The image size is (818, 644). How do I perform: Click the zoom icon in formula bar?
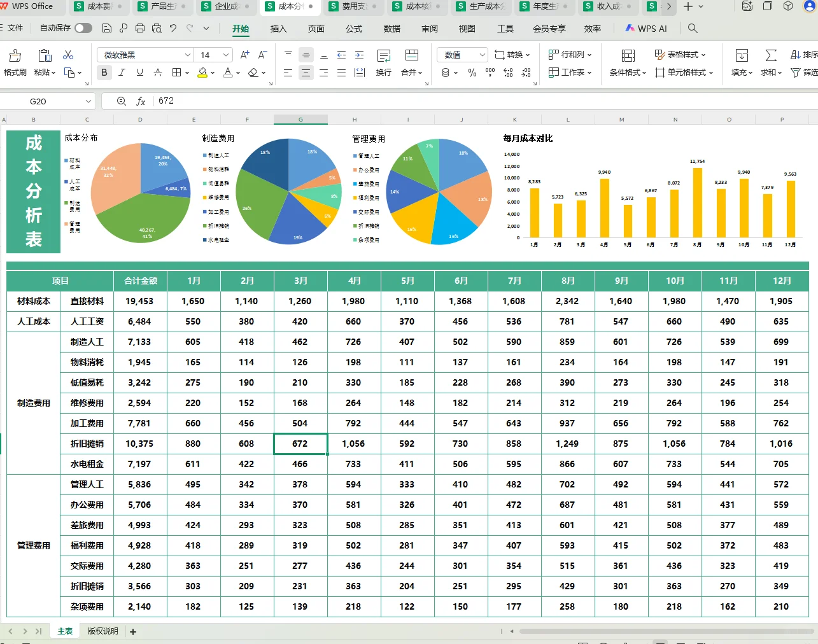(122, 101)
